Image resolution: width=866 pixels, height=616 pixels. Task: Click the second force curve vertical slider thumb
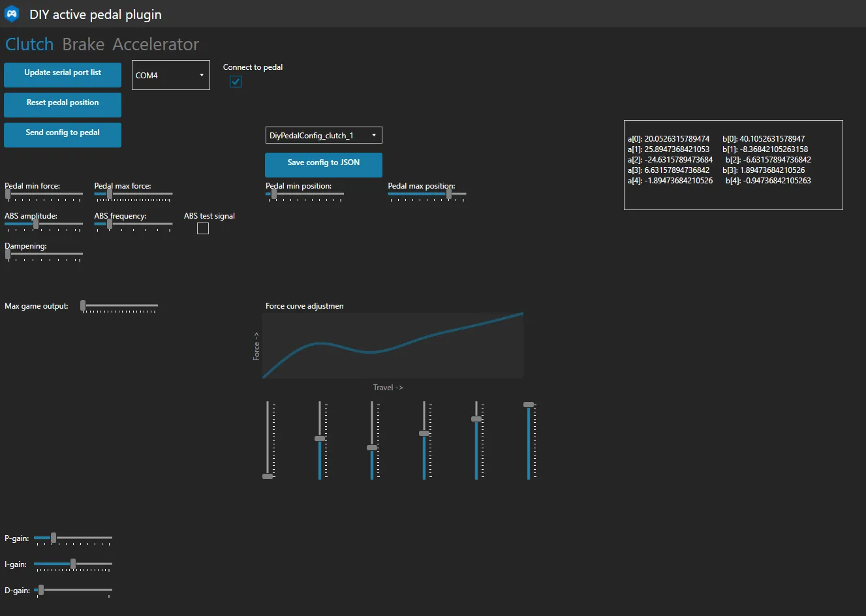(x=320, y=439)
